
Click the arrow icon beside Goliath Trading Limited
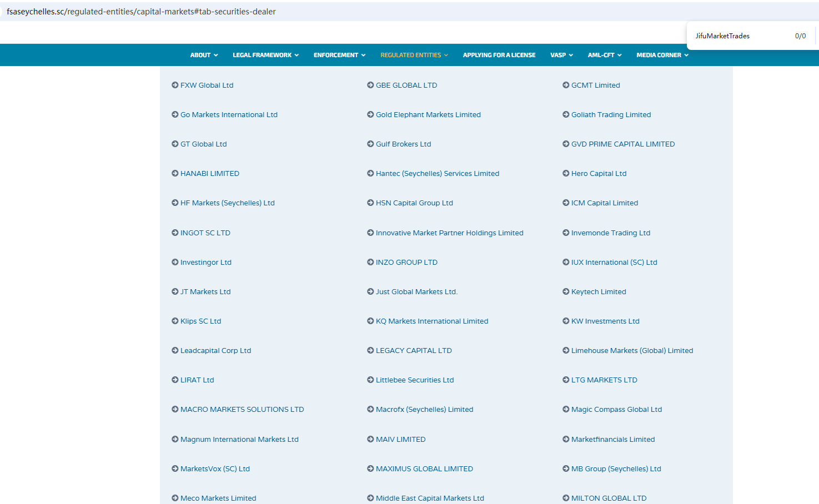566,114
